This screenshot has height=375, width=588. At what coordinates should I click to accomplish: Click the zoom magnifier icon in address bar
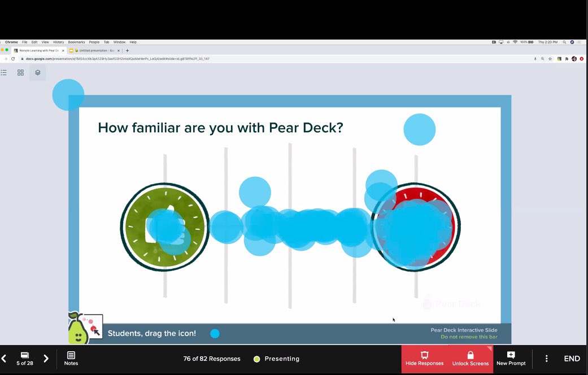pos(543,59)
